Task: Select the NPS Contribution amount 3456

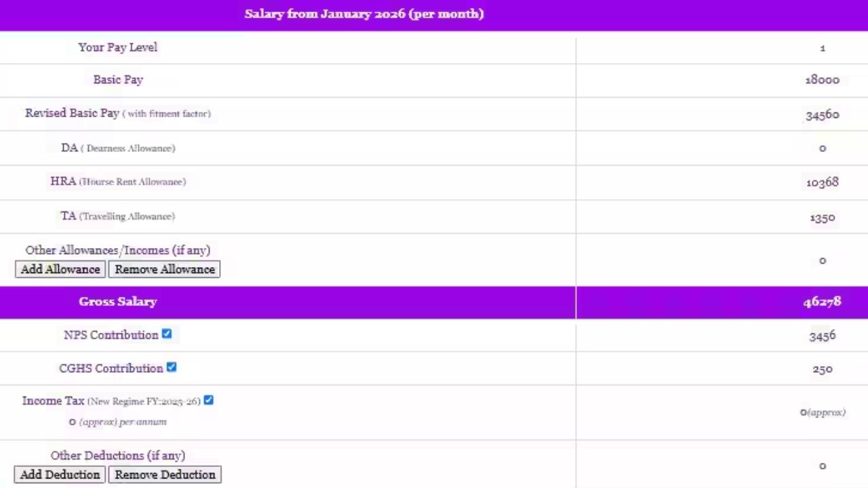Action: 822,335
